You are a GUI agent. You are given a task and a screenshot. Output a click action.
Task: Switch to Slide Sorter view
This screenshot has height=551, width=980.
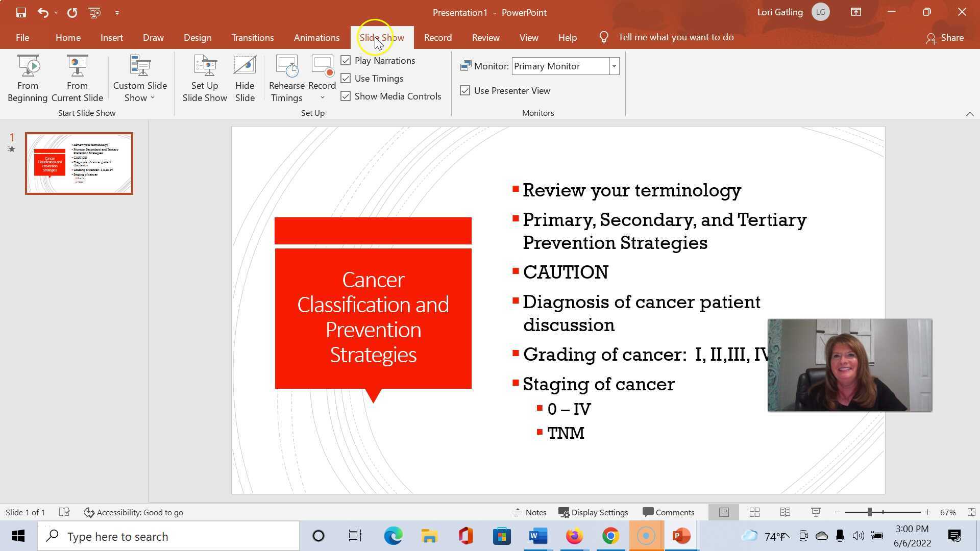[754, 512]
